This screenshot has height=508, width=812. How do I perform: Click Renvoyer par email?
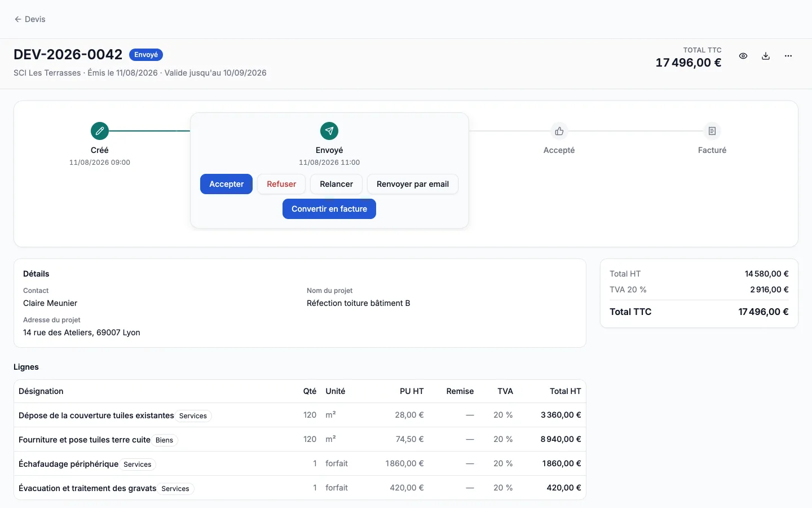[413, 184]
